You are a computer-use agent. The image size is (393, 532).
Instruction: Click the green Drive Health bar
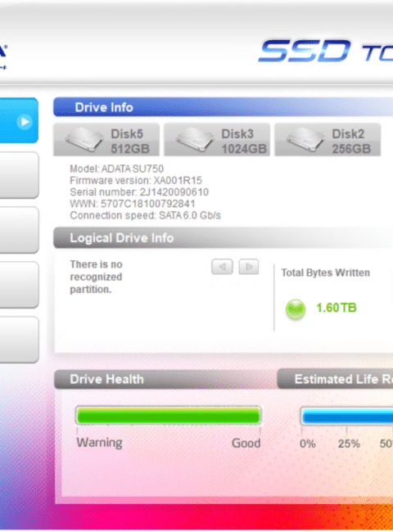click(x=169, y=415)
